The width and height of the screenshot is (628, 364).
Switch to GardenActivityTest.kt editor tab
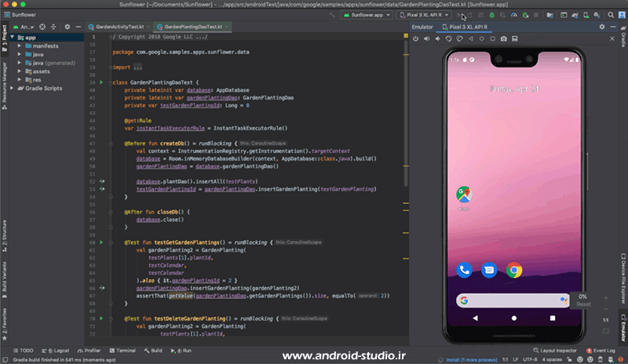pyautogui.click(x=116, y=27)
